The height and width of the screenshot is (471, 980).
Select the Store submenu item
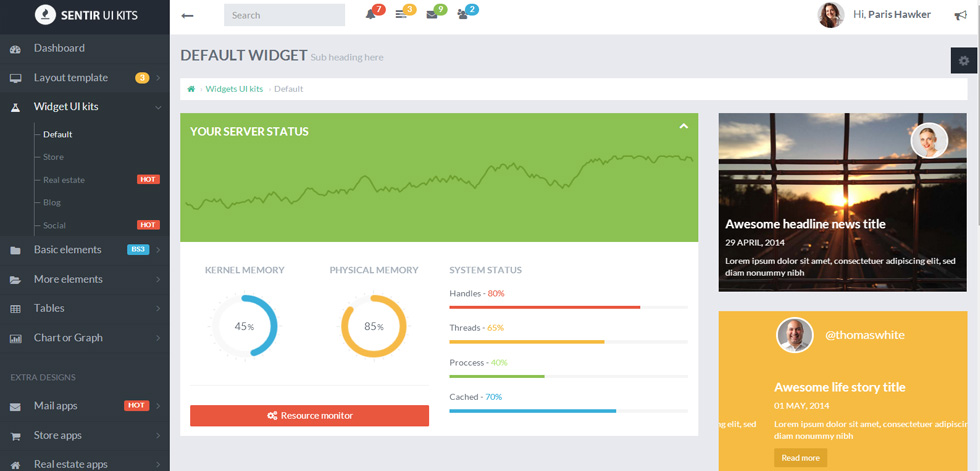[53, 157]
